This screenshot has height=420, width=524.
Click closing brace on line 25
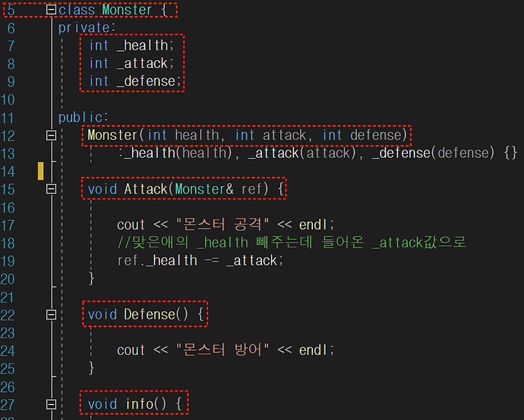[92, 368]
